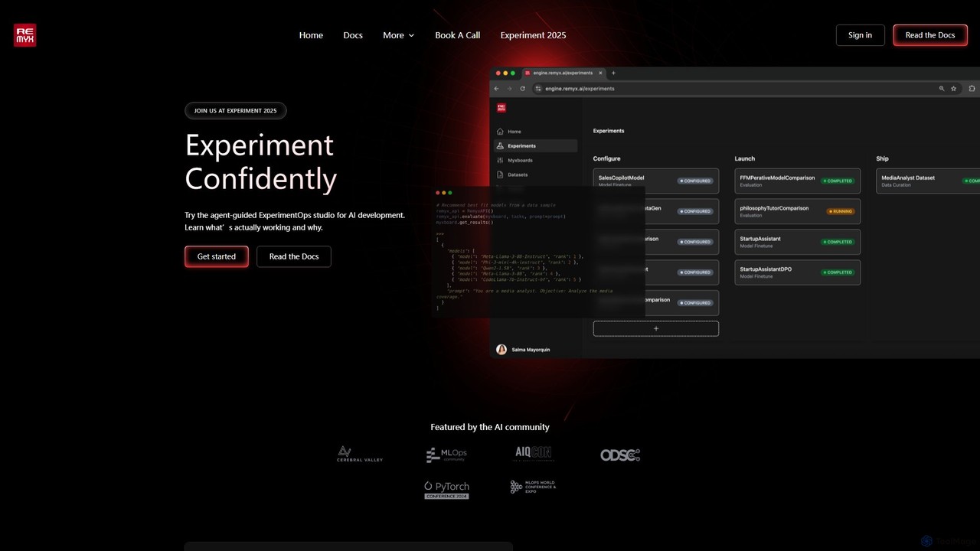
Task: Open the Docs nav link
Action: [353, 35]
